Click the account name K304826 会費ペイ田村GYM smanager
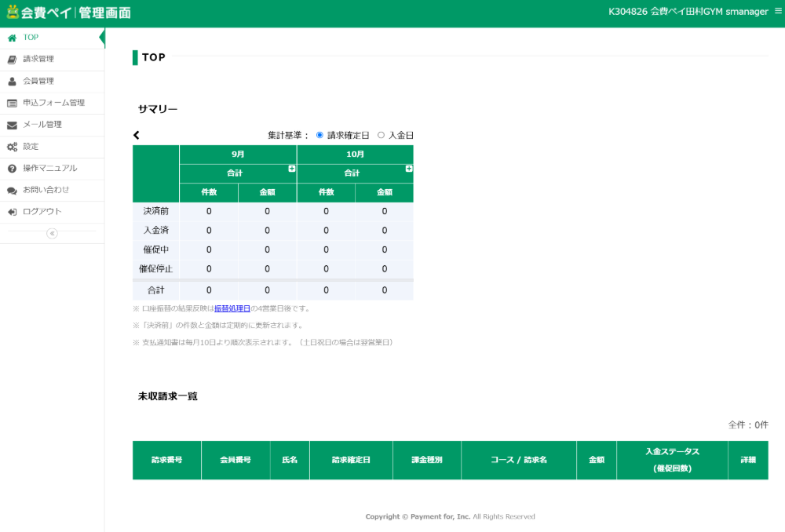This screenshot has width=785, height=532. tap(688, 12)
